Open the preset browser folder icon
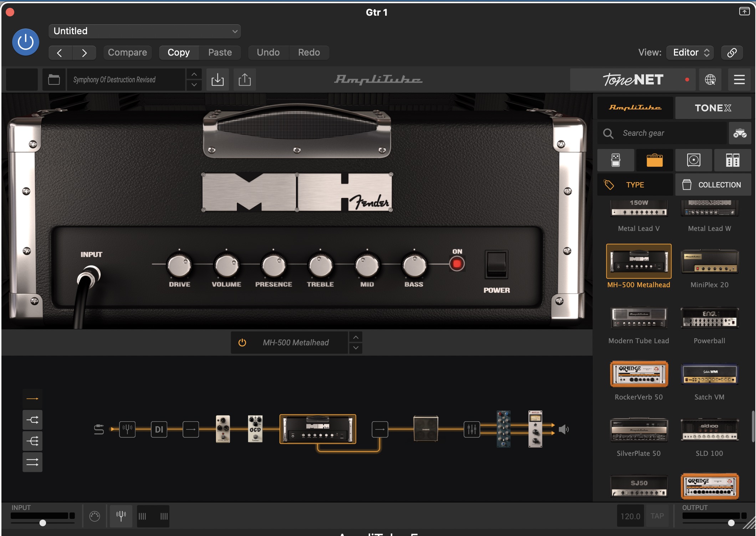Screen dimensions: 756x536 pyautogui.click(x=54, y=79)
